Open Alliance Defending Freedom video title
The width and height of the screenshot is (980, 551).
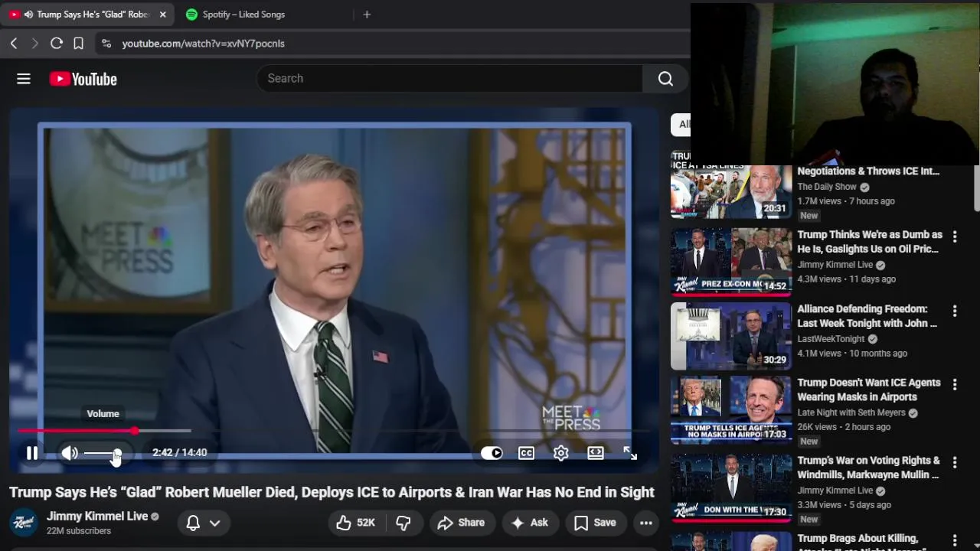(x=867, y=316)
